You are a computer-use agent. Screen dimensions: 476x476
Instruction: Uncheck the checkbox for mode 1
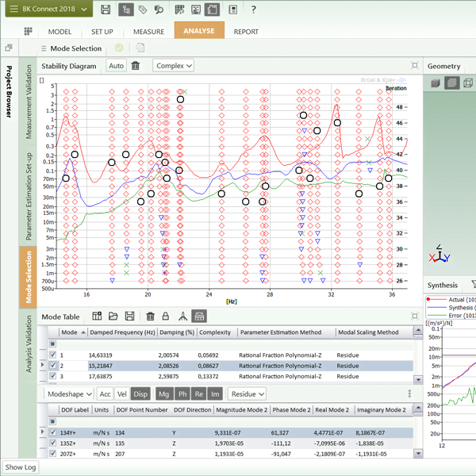(53, 355)
